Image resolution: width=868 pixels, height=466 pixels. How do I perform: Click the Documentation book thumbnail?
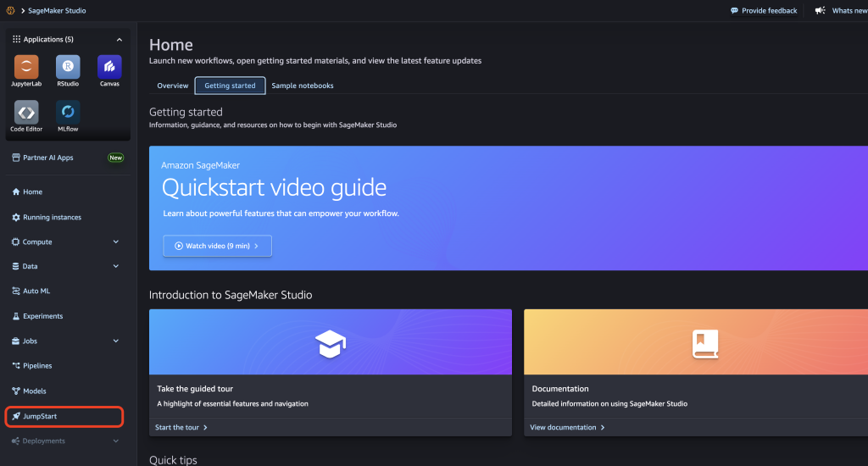696,342
